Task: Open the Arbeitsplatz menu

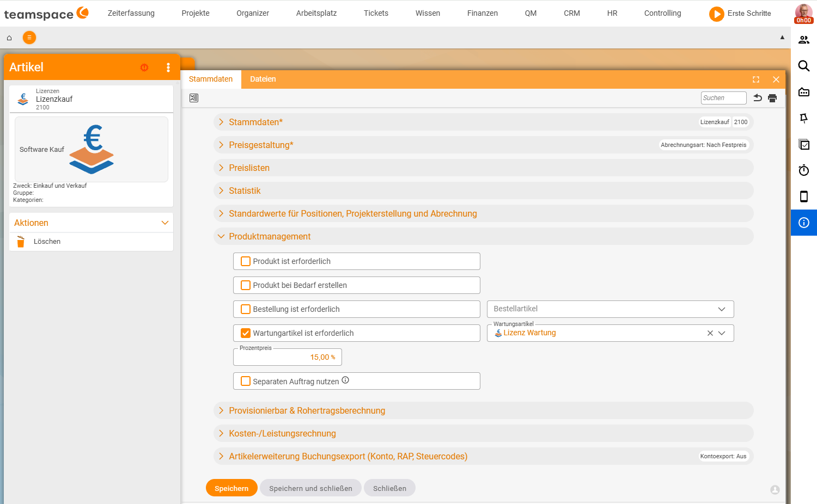Action: point(316,13)
